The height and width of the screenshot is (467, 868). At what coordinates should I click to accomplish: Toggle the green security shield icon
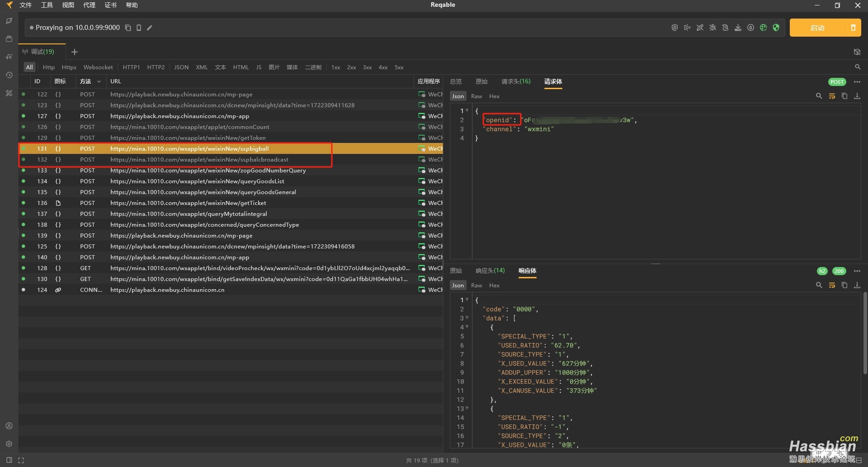pyautogui.click(x=776, y=28)
